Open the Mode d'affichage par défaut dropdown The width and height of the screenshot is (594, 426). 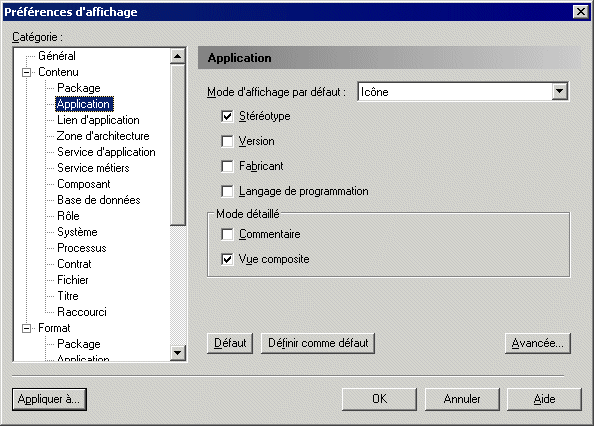pos(559,92)
